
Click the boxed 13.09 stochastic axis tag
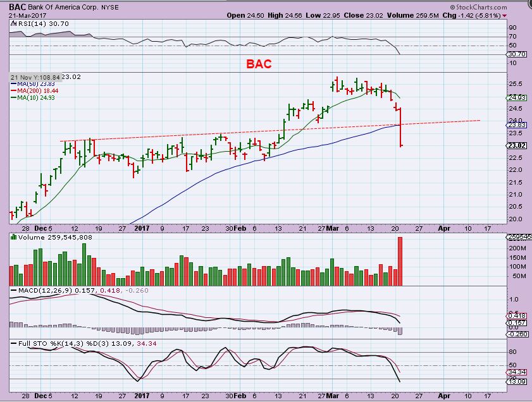pyautogui.click(x=517, y=381)
